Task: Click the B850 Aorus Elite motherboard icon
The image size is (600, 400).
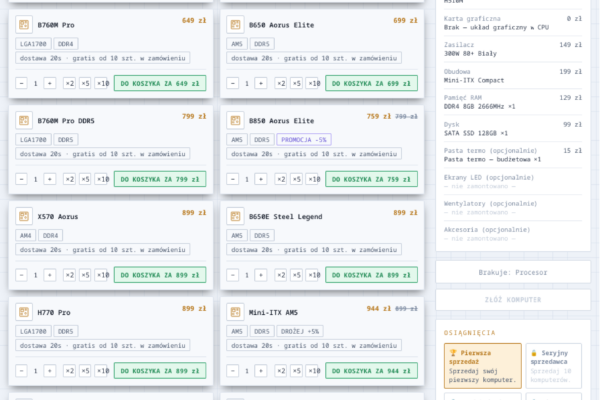Action: (235, 121)
